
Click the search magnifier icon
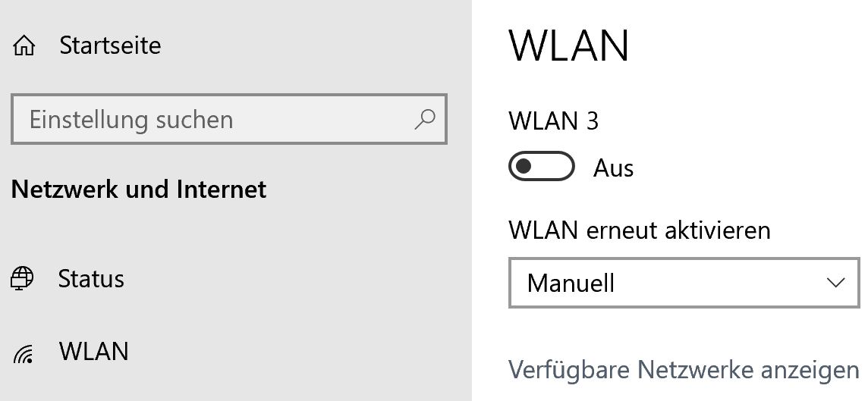pyautogui.click(x=425, y=119)
